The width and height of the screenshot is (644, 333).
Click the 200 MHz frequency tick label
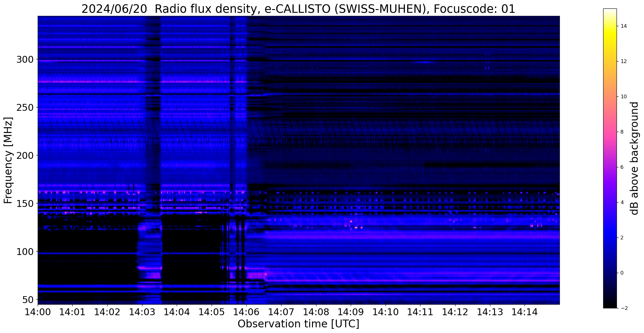25,155
